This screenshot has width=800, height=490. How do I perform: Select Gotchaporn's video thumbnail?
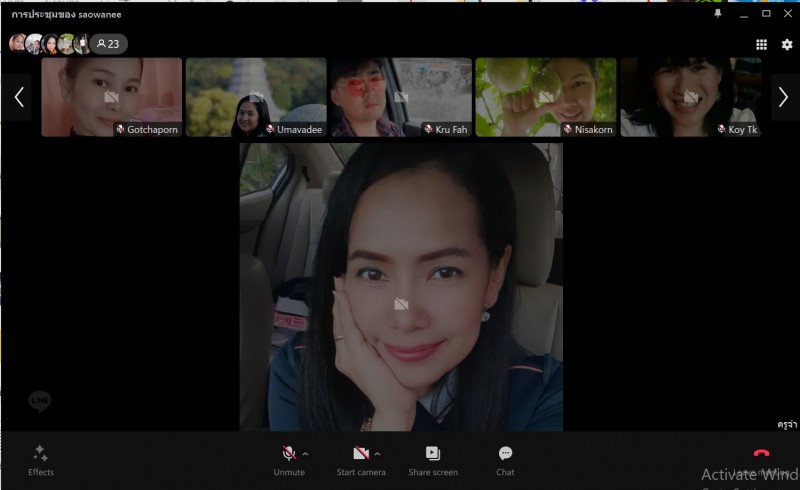[112, 97]
